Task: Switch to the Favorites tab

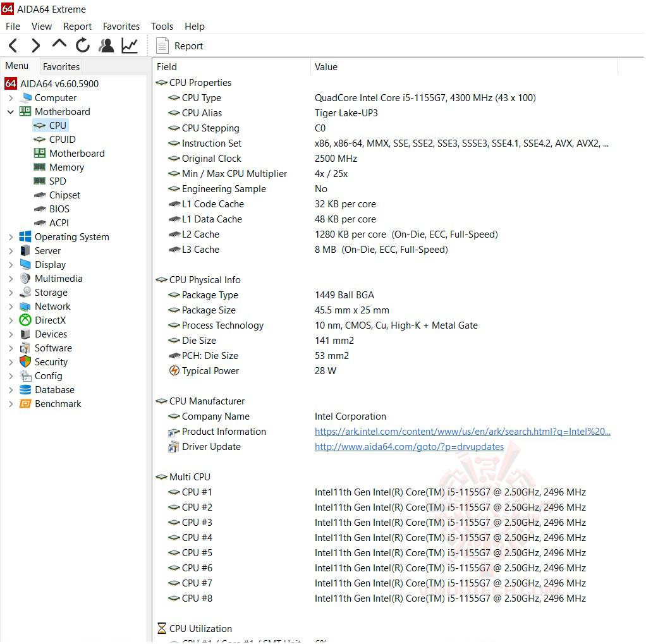Action: point(61,67)
